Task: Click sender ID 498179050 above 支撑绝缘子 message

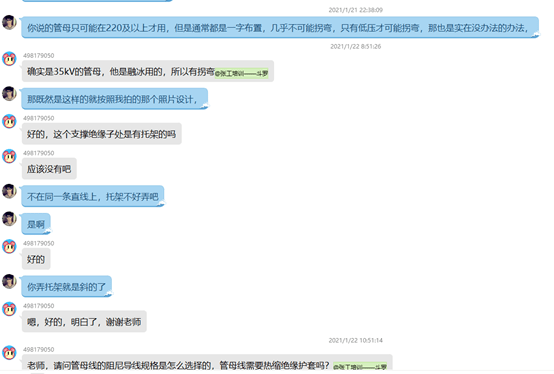Action: (39, 118)
